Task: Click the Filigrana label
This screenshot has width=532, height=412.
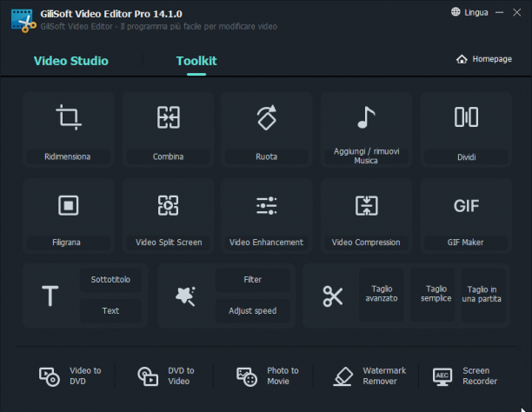Action: point(66,243)
